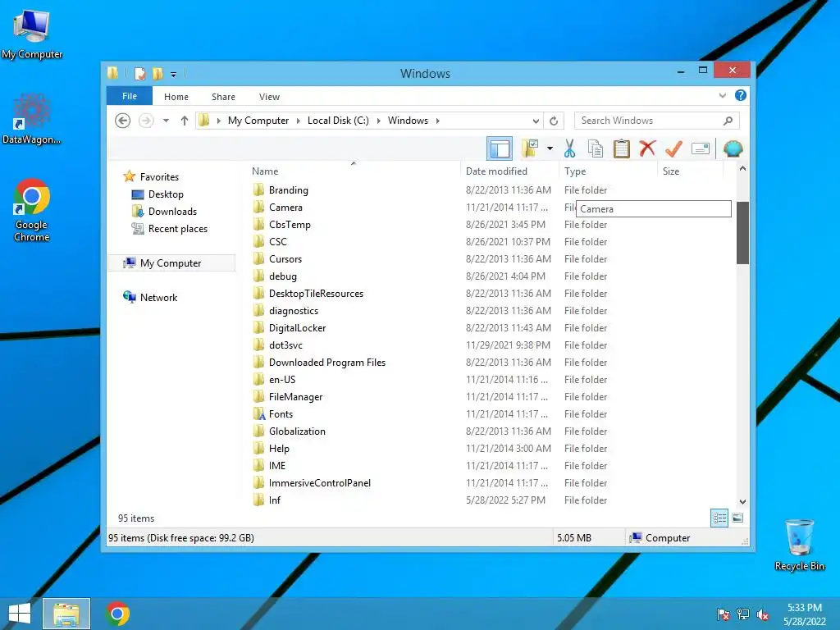This screenshot has height=630, width=840.
Task: Select the Downloaded Program Files folder
Action: pyautogui.click(x=326, y=362)
